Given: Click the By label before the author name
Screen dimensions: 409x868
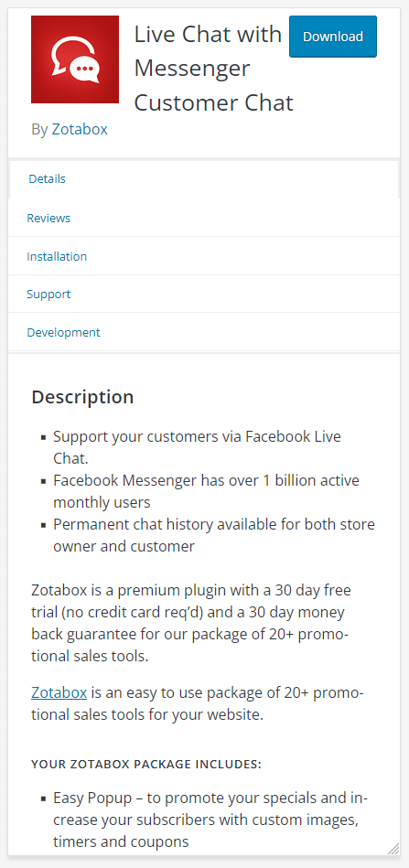Looking at the screenshot, I should 40,130.
